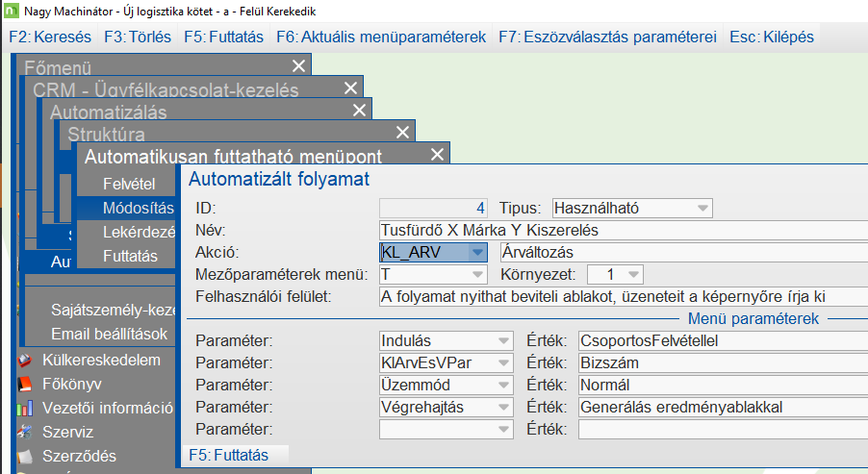Click the Szerviz tools icon
The width and height of the screenshot is (868, 474).
coord(26,431)
